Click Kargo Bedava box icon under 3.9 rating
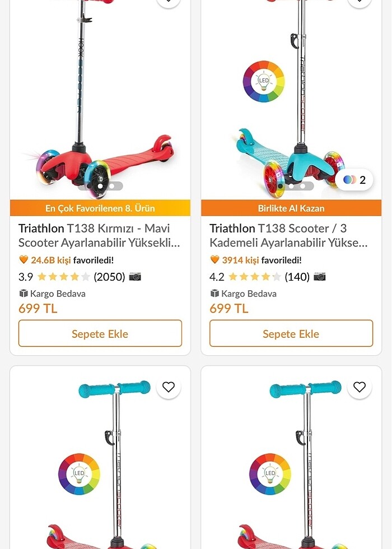The image size is (392, 549). [24, 293]
